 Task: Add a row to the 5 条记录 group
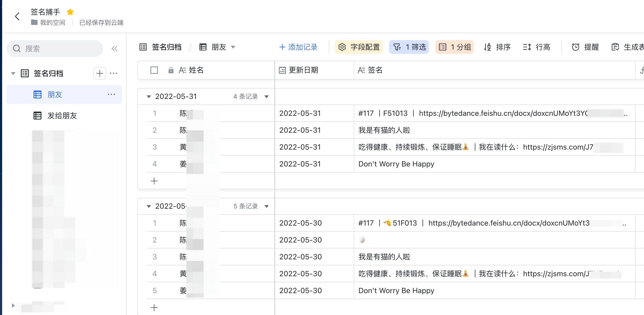click(154, 308)
